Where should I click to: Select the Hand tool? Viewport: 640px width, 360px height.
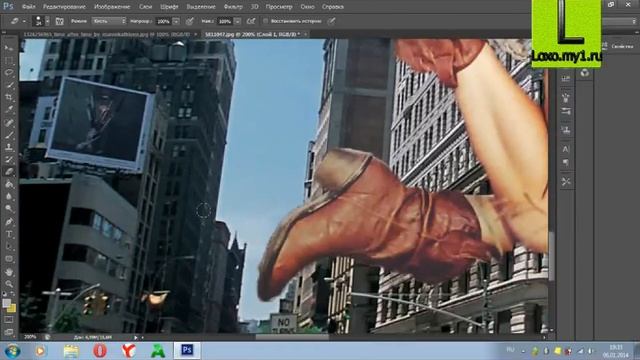tap(9, 272)
